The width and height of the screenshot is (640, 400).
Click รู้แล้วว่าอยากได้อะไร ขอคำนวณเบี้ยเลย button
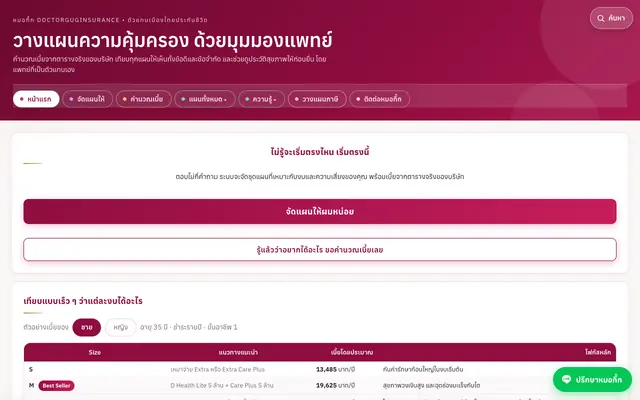320,250
